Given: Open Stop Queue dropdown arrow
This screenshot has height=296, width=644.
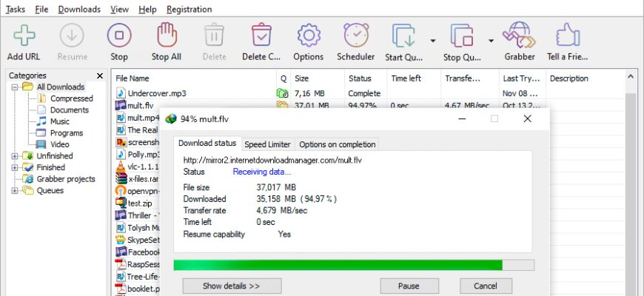Looking at the screenshot, I should tap(491, 41).
